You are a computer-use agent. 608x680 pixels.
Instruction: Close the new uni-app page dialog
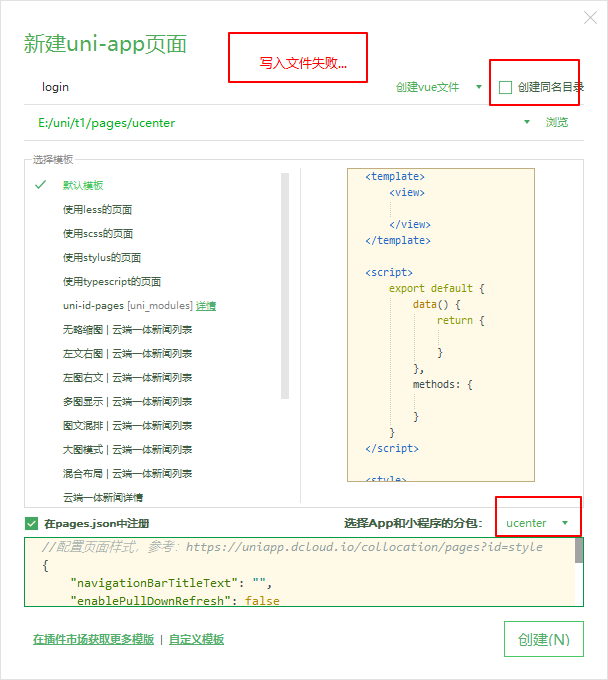point(590,18)
